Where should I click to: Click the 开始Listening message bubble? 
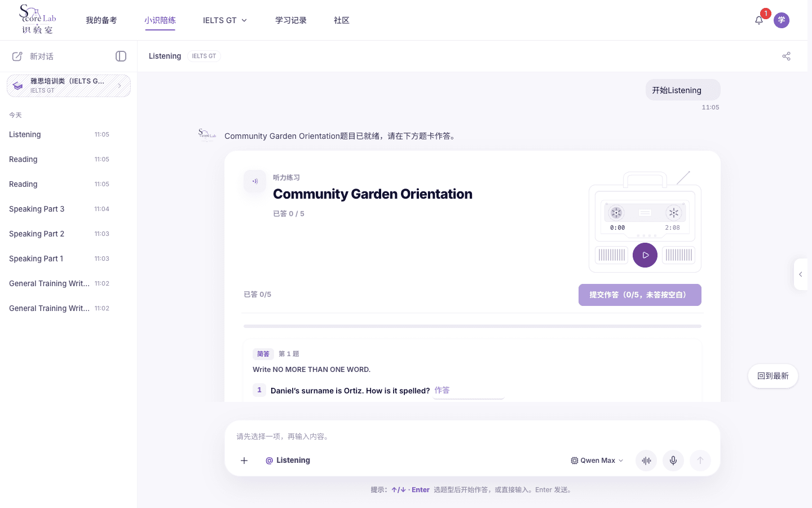683,90
